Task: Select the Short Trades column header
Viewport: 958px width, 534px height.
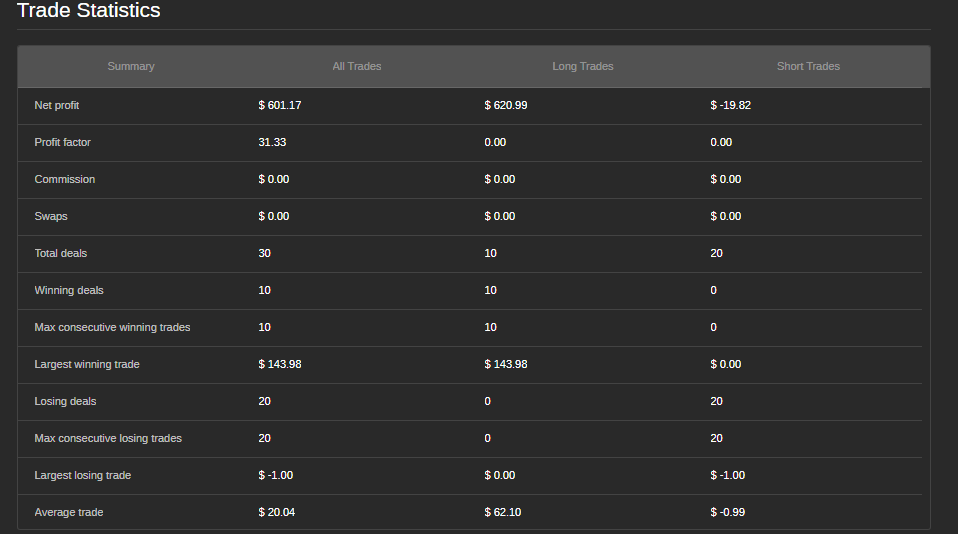Action: [x=808, y=66]
